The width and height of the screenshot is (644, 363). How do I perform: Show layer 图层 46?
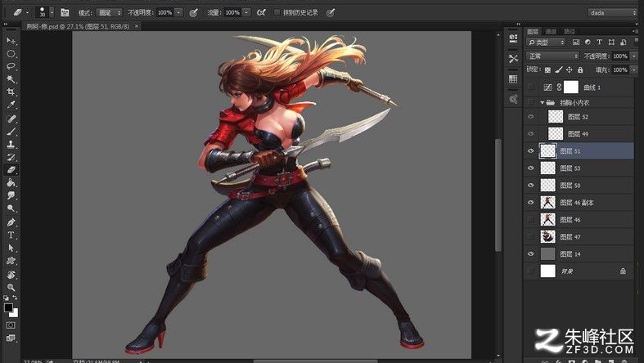[530, 219]
